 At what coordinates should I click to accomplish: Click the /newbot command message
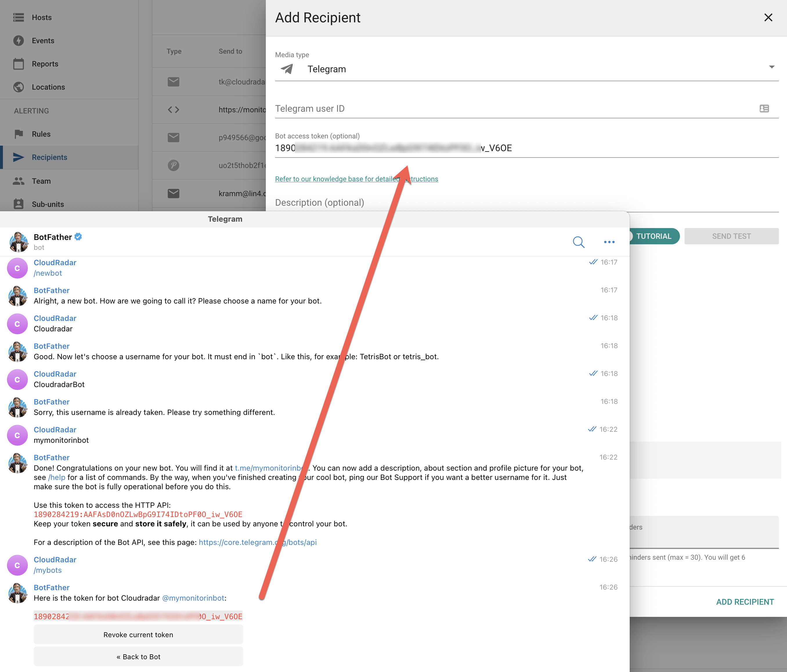[x=48, y=273]
